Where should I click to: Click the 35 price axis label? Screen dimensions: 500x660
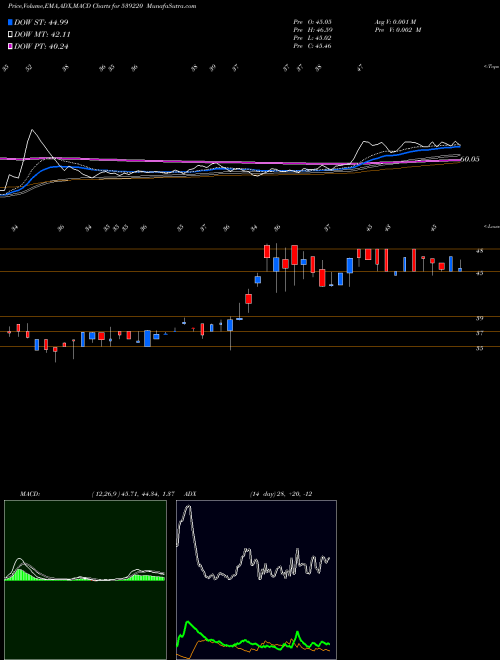(479, 348)
